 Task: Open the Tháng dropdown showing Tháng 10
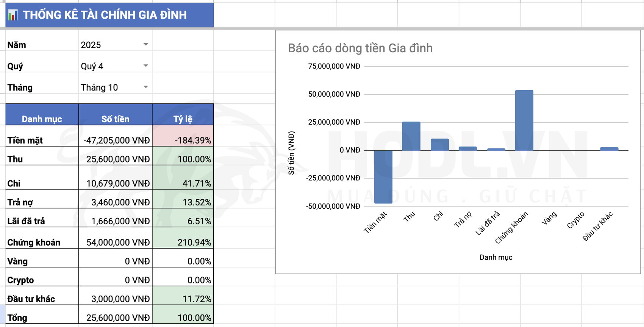tap(145, 87)
